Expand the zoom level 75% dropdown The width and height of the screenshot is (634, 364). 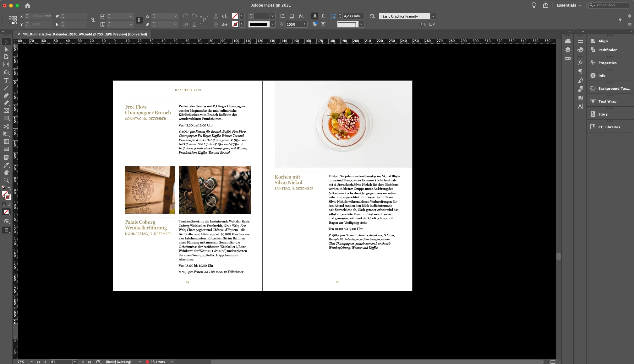[x=32, y=362]
